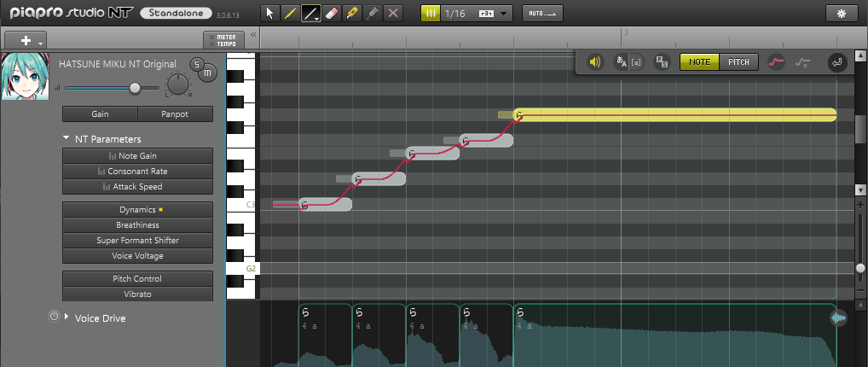Select the eraser tool
This screenshot has width=868, height=367.
pos(333,13)
